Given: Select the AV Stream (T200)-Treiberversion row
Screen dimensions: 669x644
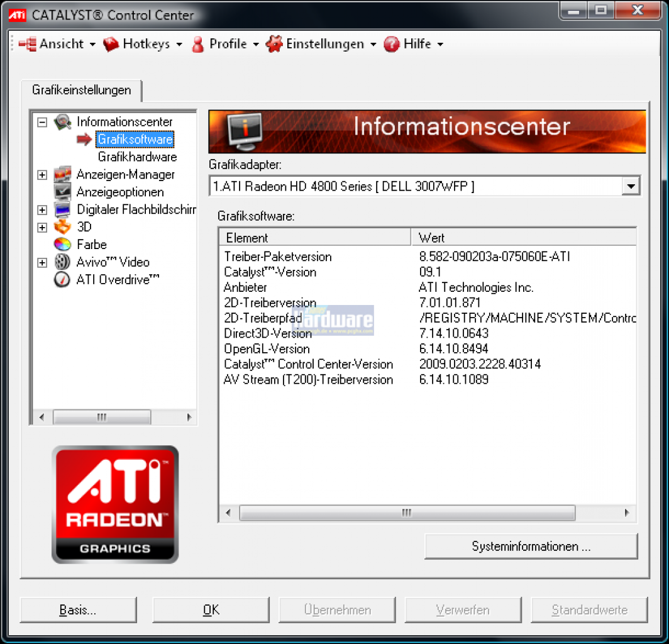Looking at the screenshot, I should [x=428, y=379].
